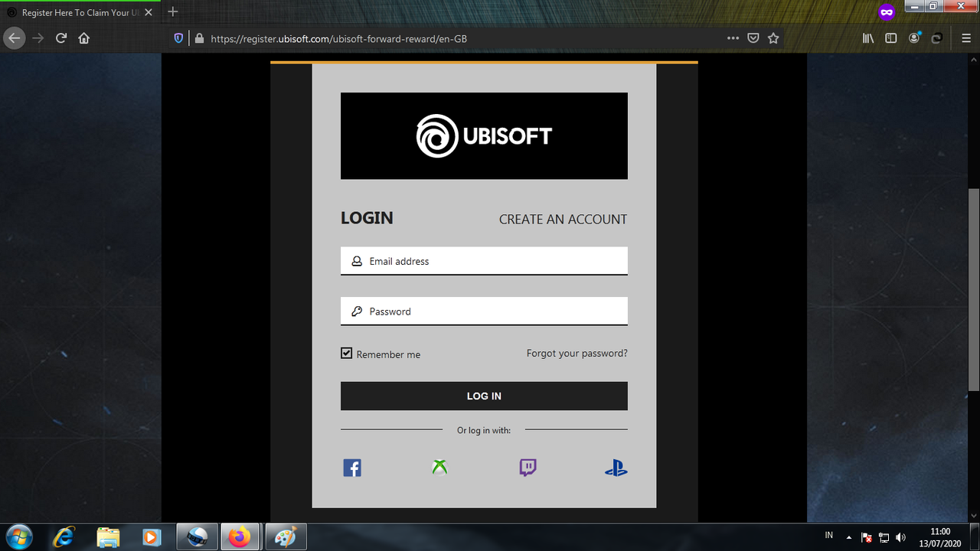Go to the browser home page
Viewport: 980px width, 551px height.
pyautogui.click(x=84, y=38)
